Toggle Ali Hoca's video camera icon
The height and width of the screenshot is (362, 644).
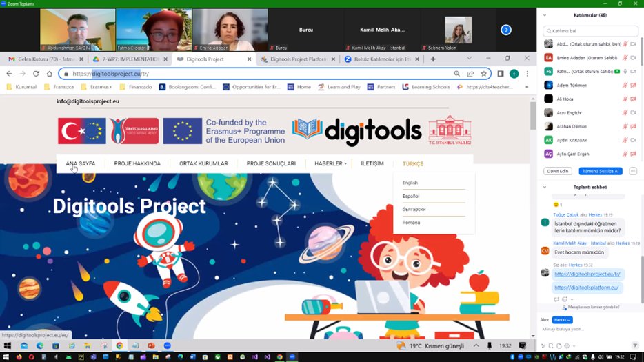(x=634, y=99)
